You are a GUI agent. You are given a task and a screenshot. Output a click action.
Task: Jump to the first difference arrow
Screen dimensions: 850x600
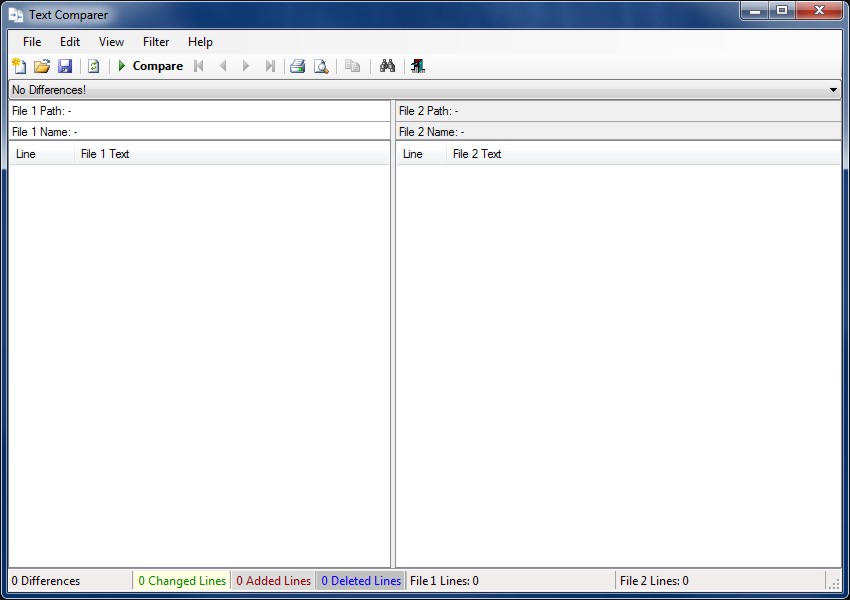coord(199,66)
